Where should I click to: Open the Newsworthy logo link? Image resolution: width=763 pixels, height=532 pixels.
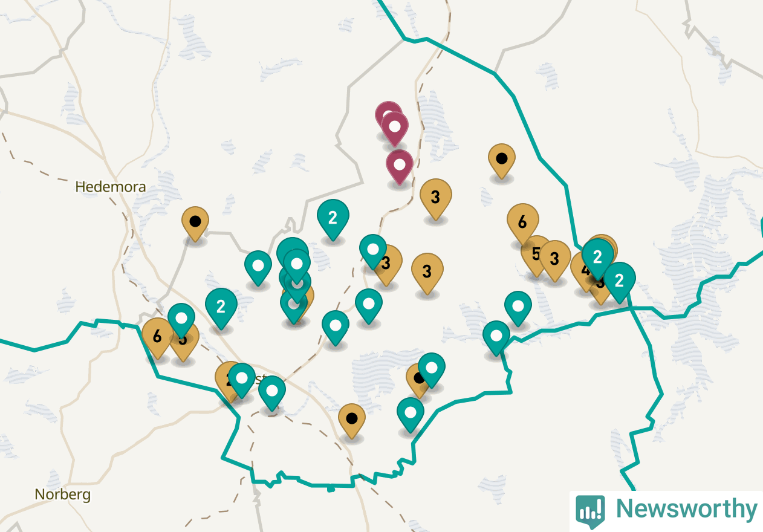666,510
